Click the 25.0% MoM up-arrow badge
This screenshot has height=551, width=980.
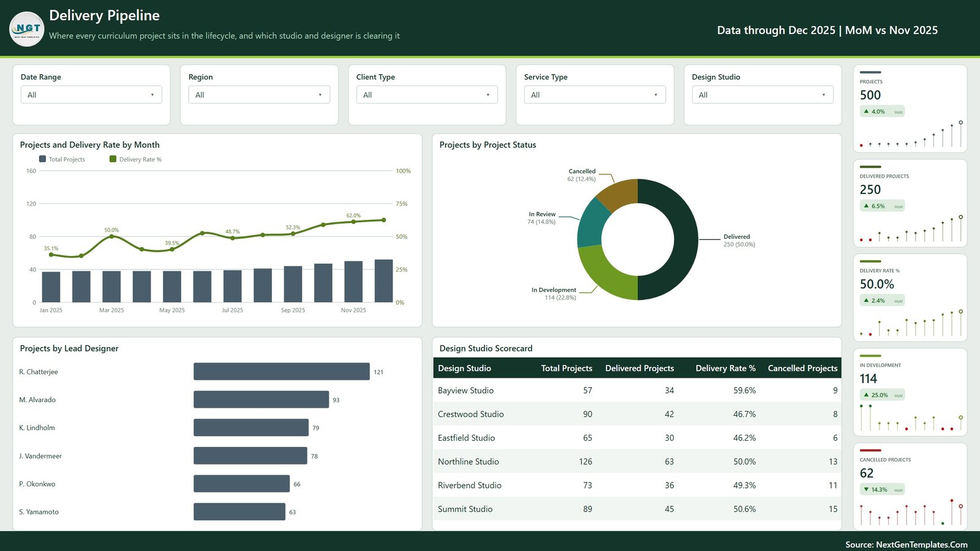[x=883, y=395]
